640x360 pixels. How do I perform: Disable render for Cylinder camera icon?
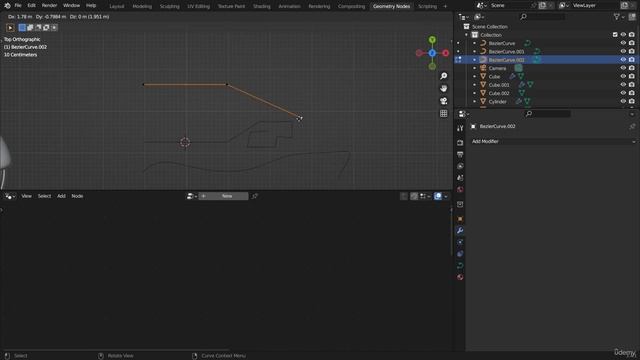click(x=632, y=102)
